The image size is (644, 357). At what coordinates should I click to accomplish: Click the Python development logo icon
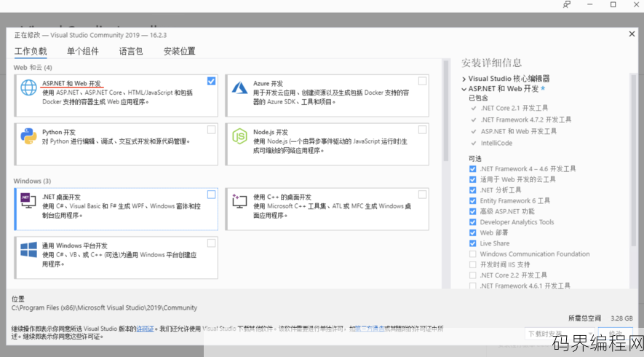[29, 136]
